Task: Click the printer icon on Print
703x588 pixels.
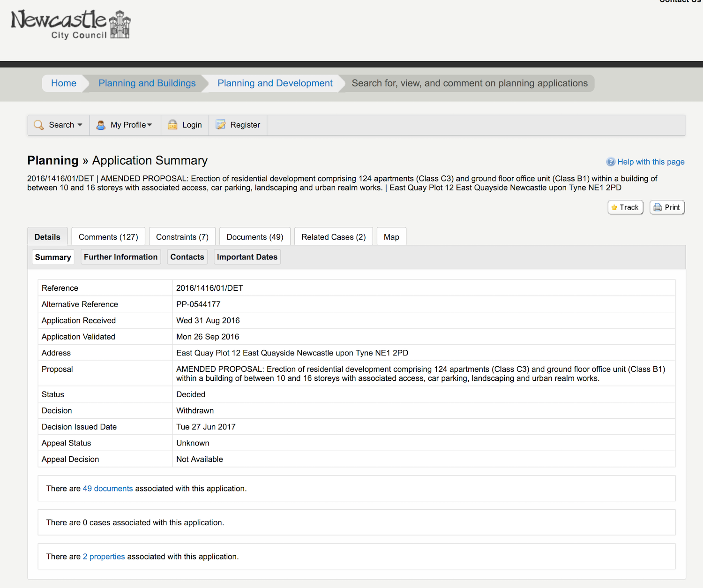Action: pyautogui.click(x=658, y=207)
